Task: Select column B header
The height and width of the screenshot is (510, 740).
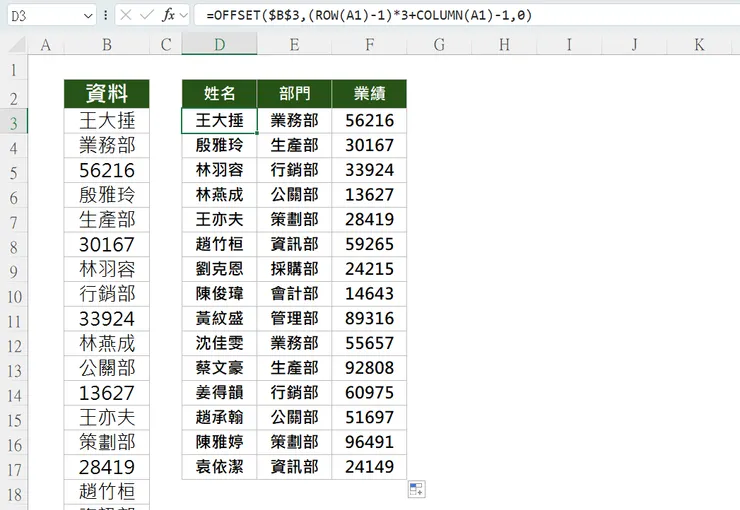Action: tap(107, 45)
